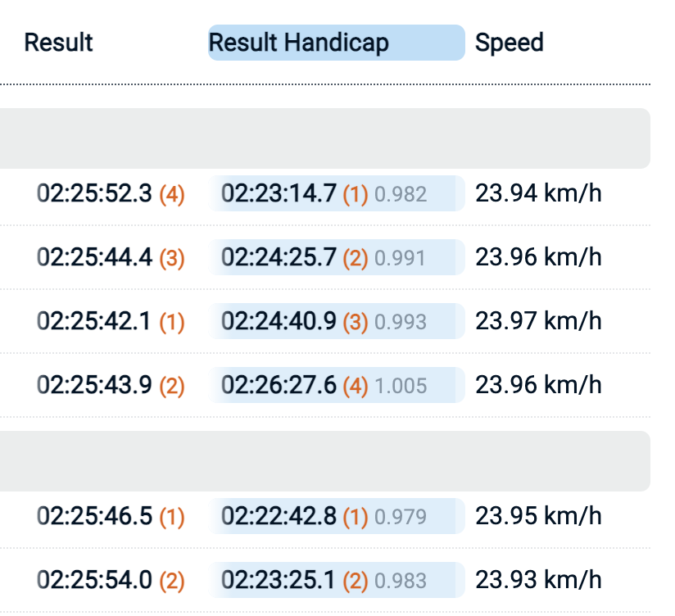
Task: Select handicap result 02:26:27.6
Action: (279, 384)
